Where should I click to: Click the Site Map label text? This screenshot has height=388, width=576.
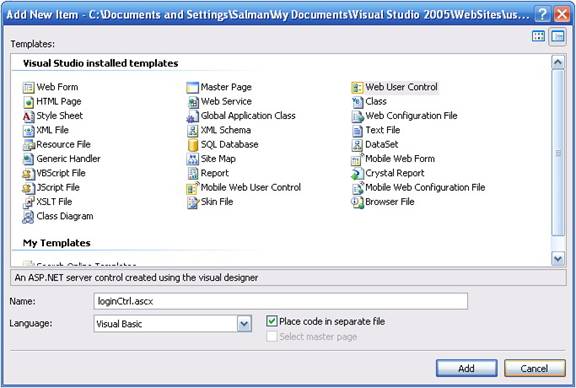218,159
